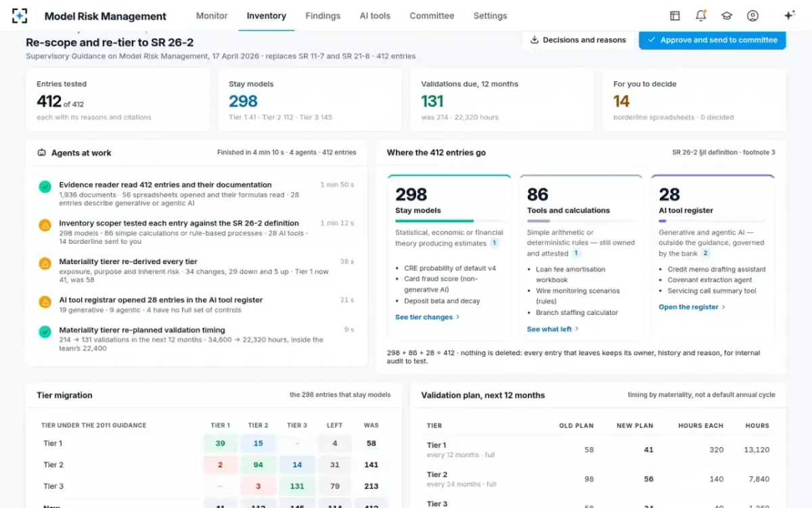Screen dimensions: 812x508
Task: Launch the sparkle AI assistant icon
Action: pyautogui.click(x=789, y=16)
